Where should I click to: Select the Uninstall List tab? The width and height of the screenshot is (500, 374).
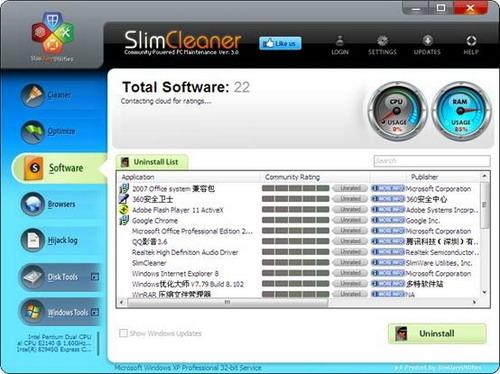152,162
